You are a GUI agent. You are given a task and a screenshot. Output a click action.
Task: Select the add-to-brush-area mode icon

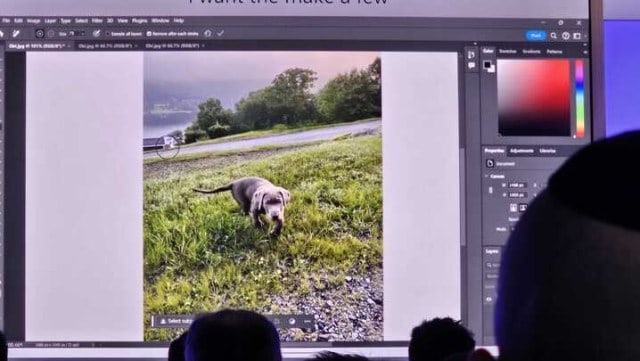click(40, 34)
